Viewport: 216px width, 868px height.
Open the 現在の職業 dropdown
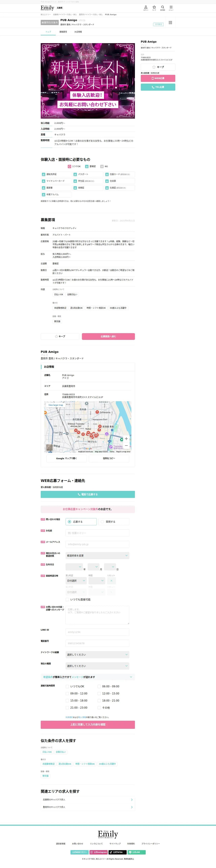point(97,666)
